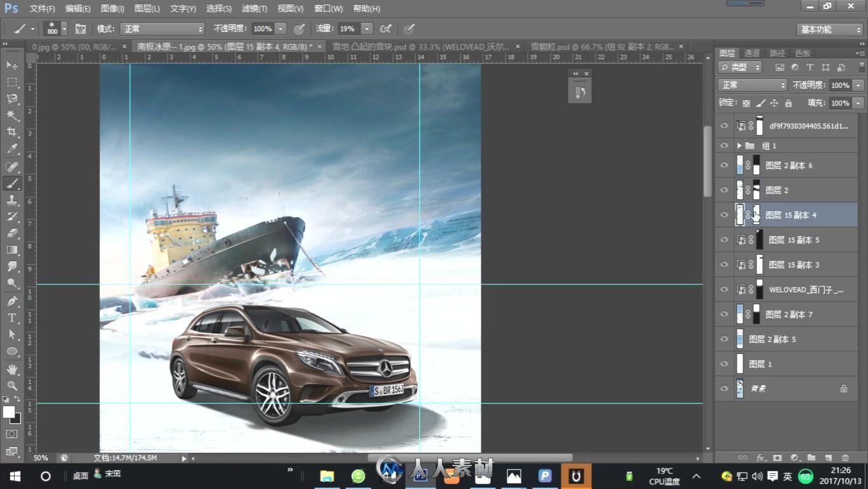
Task: Click the background color swatch
Action: [17, 420]
